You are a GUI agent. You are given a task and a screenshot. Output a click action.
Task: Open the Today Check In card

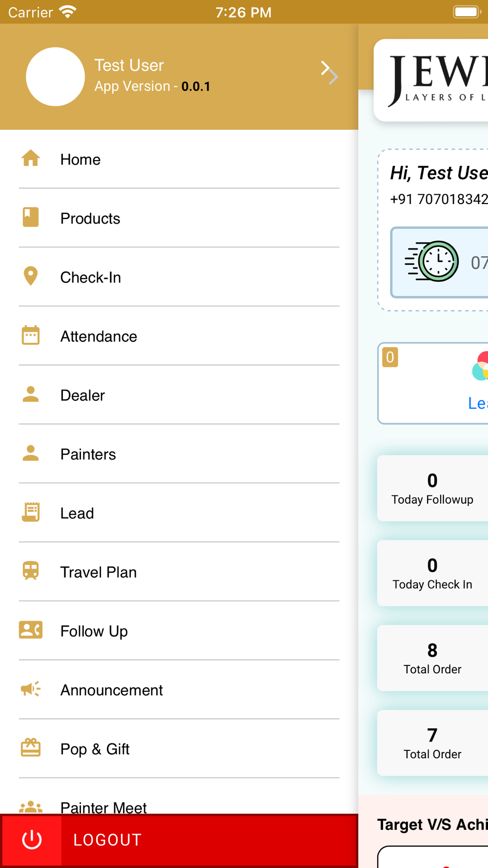click(432, 573)
